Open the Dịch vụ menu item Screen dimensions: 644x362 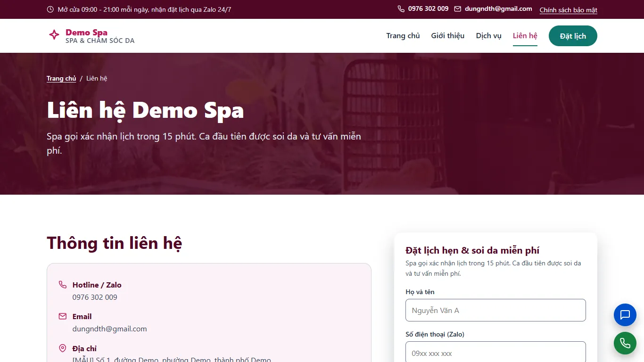coord(489,36)
